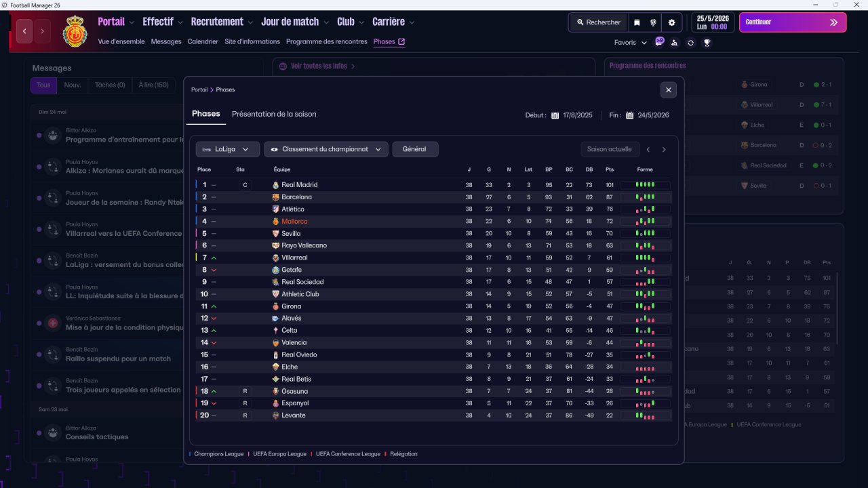The width and height of the screenshot is (868, 488).
Task: Click the Levante crest in standings
Action: click(275, 415)
